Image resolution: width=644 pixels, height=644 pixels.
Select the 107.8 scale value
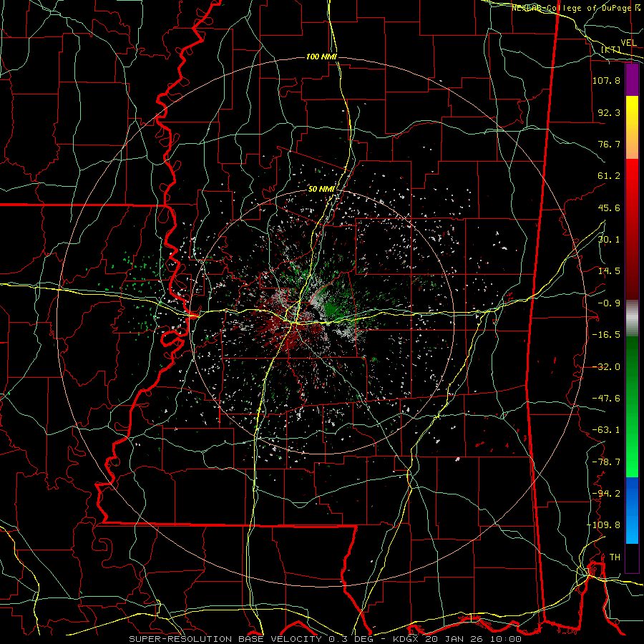pos(606,80)
